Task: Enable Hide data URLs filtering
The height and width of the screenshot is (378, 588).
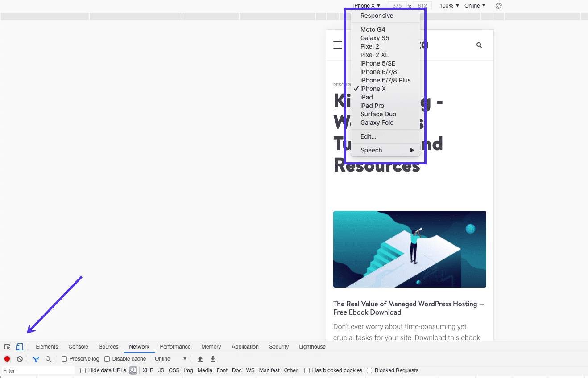Action: click(83, 370)
